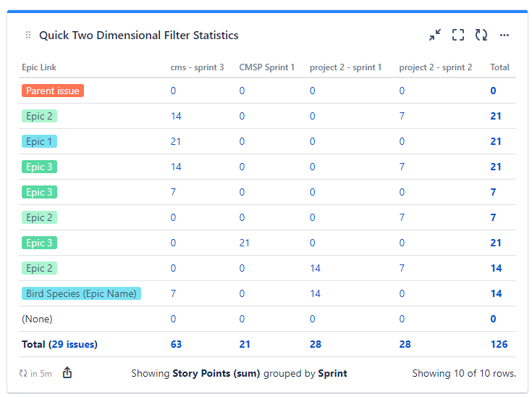Click the 'Total' column header
Image resolution: width=532 pixels, height=397 pixels.
[499, 67]
